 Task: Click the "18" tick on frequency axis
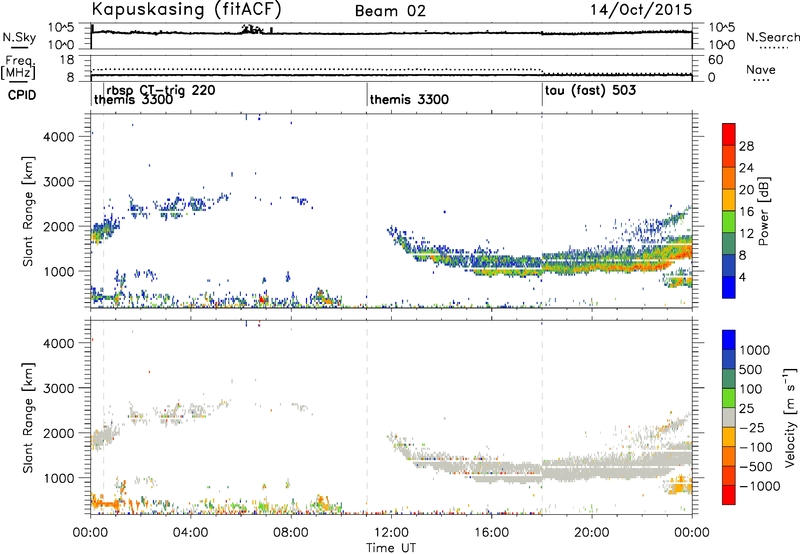click(x=67, y=60)
